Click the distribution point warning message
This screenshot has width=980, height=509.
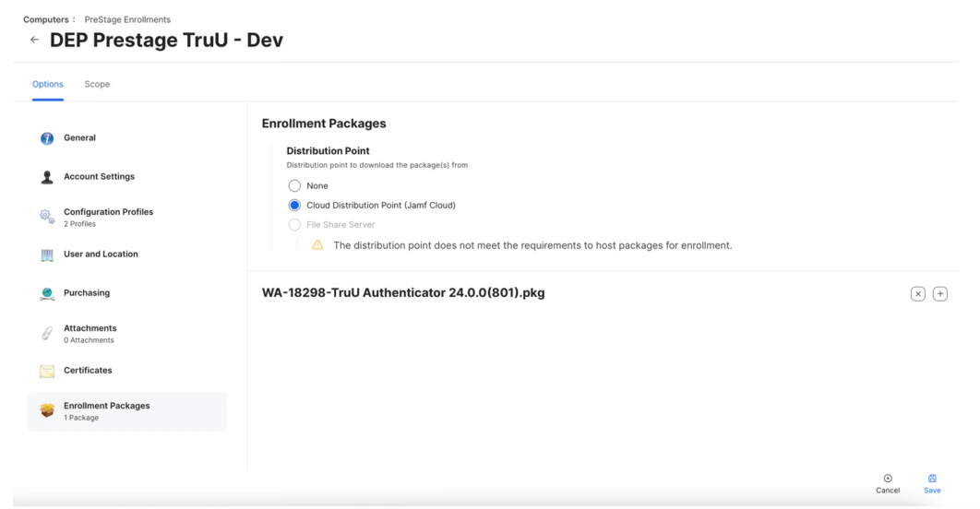pyautogui.click(x=532, y=245)
